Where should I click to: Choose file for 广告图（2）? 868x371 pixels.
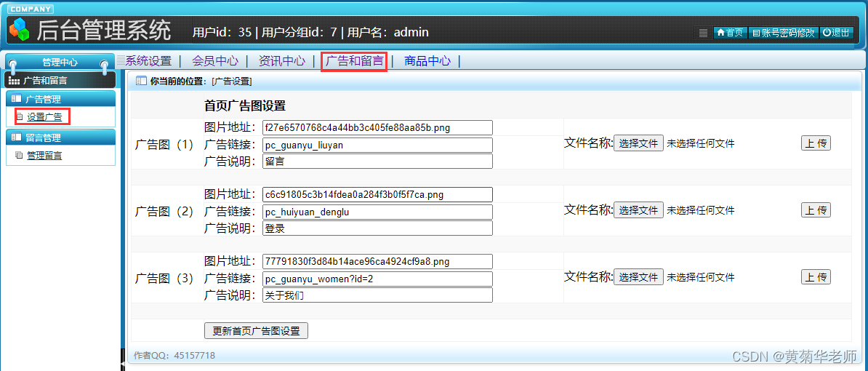point(639,210)
